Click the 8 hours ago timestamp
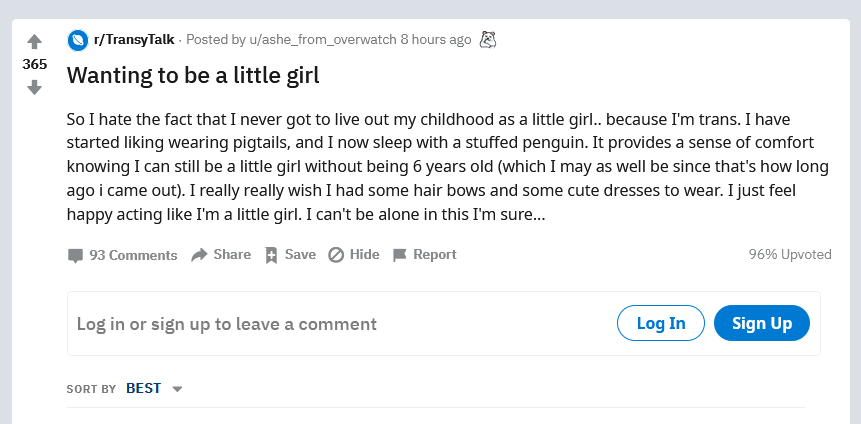 pos(435,40)
